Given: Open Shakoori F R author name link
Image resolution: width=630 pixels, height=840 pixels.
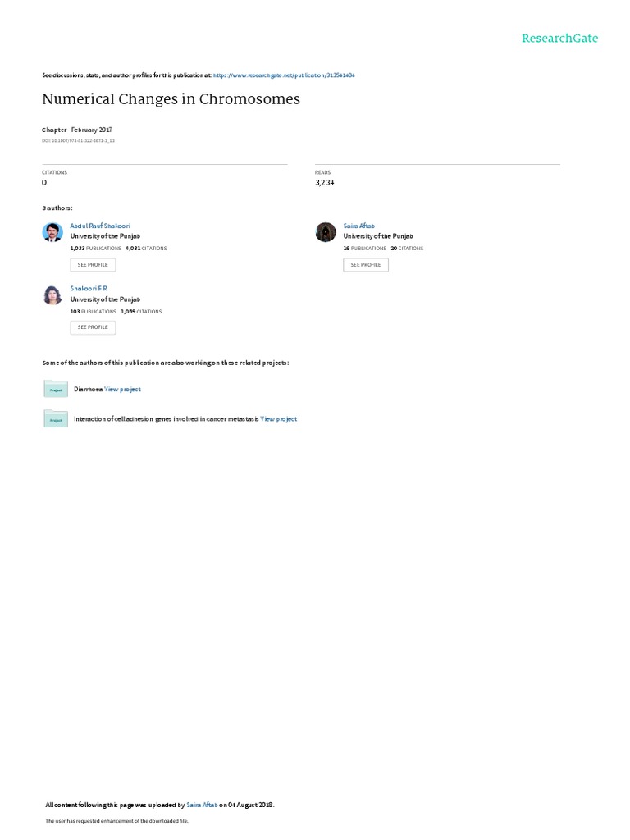Looking at the screenshot, I should pos(89,288).
